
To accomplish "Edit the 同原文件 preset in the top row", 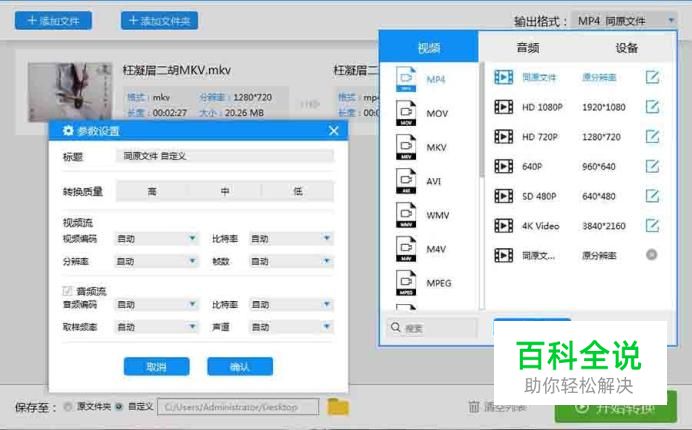I will 652,77.
